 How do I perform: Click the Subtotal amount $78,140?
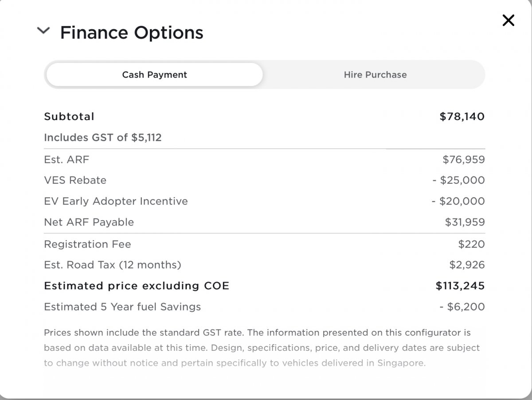[462, 117]
